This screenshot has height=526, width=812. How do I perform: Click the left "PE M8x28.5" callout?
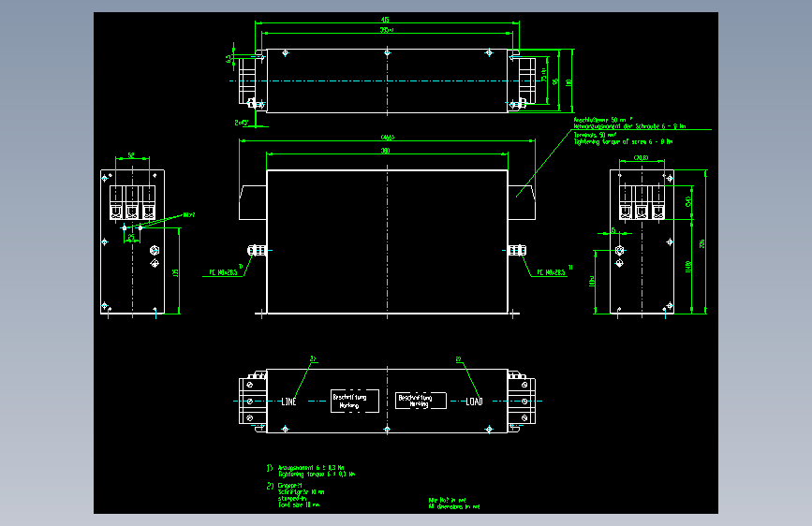pyautogui.click(x=223, y=272)
